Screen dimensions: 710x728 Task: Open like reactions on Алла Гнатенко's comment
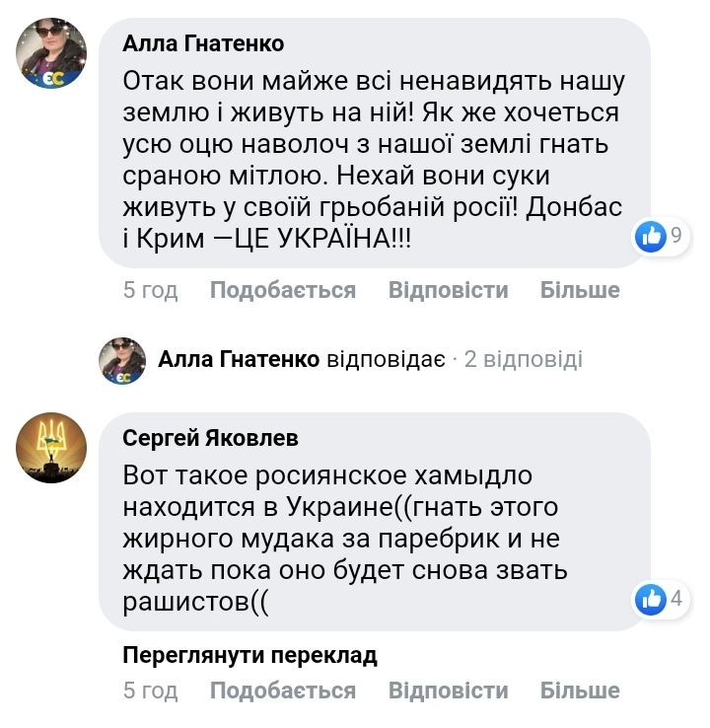click(660, 236)
